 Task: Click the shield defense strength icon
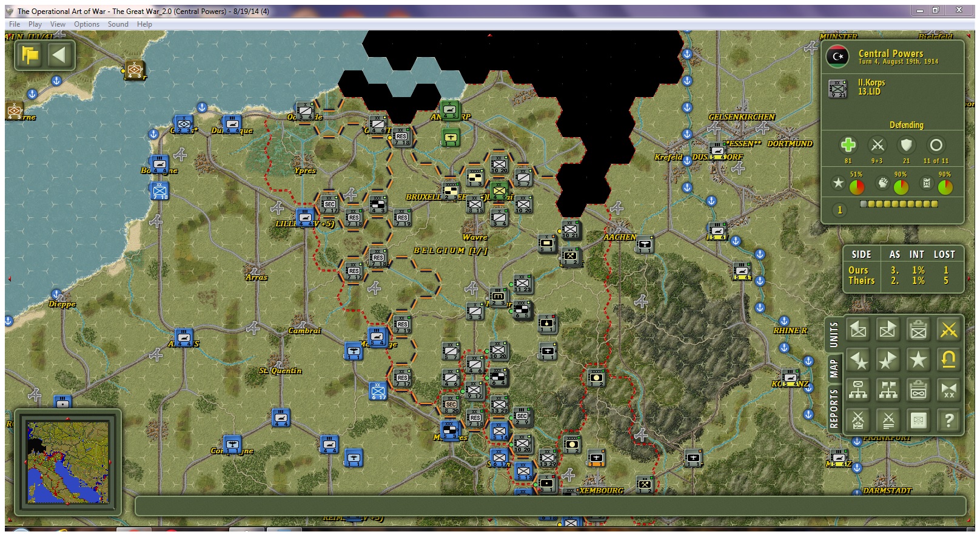click(906, 145)
